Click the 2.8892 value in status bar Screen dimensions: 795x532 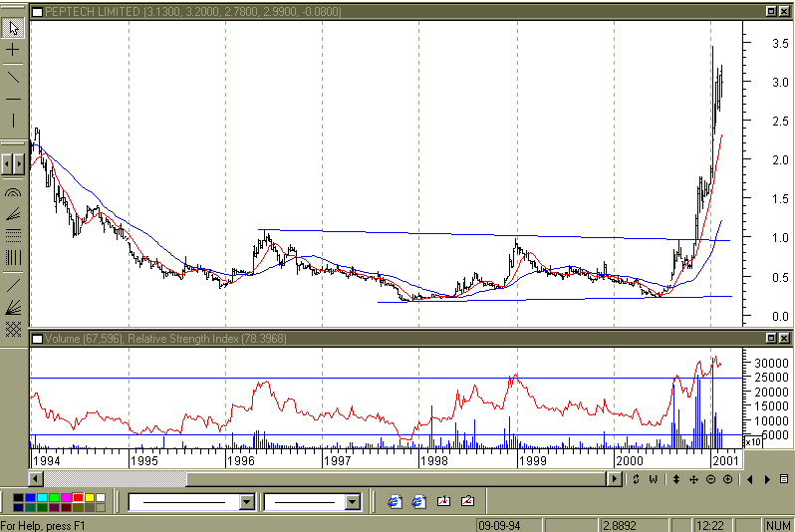pyautogui.click(x=619, y=525)
